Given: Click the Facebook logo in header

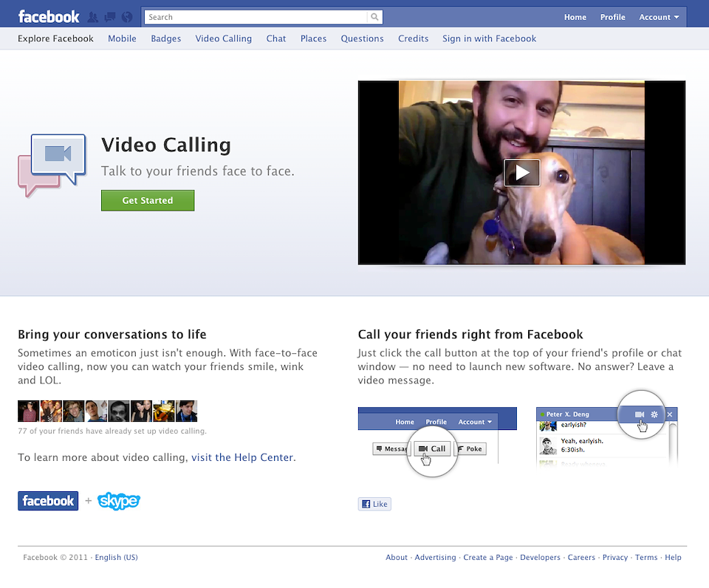Looking at the screenshot, I should click(49, 16).
